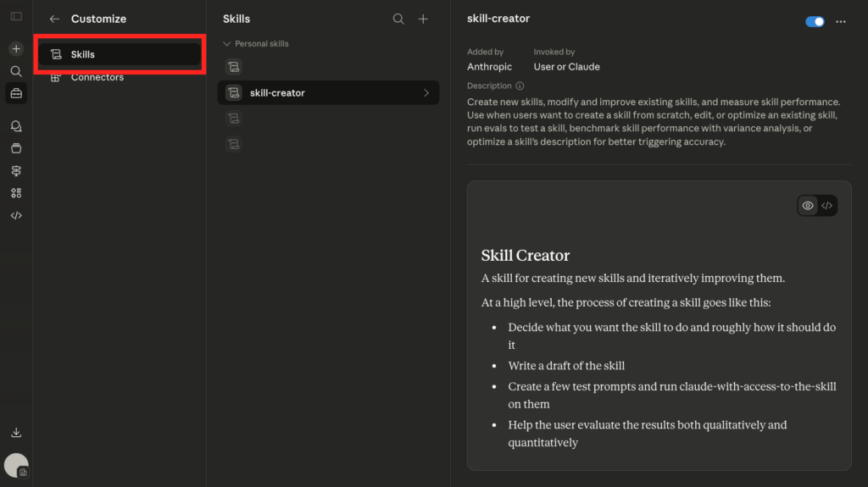The image size is (868, 487).
Task: Click the new chat plus icon in sidebar
Action: click(16, 49)
